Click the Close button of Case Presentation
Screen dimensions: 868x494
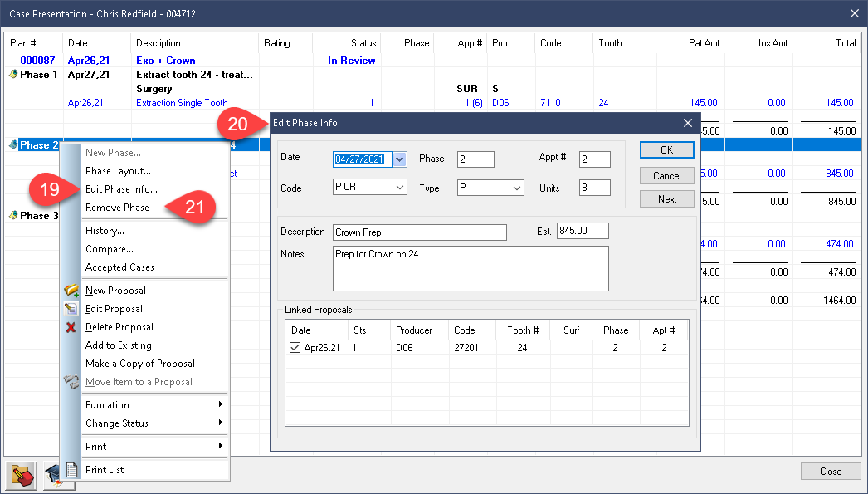pyautogui.click(x=831, y=472)
